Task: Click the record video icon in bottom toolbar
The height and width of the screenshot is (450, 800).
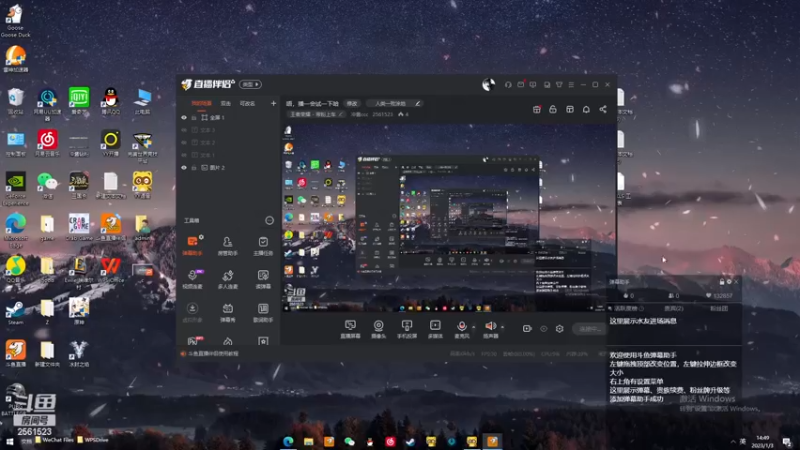Action: 527,329
